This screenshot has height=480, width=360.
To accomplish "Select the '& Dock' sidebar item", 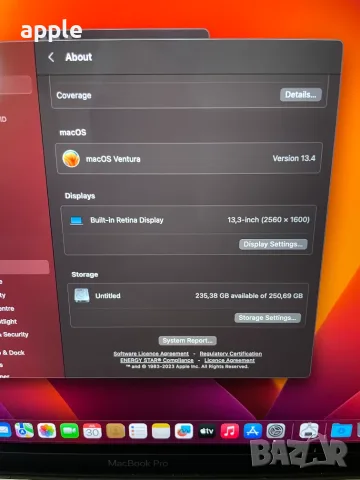I will [13, 353].
